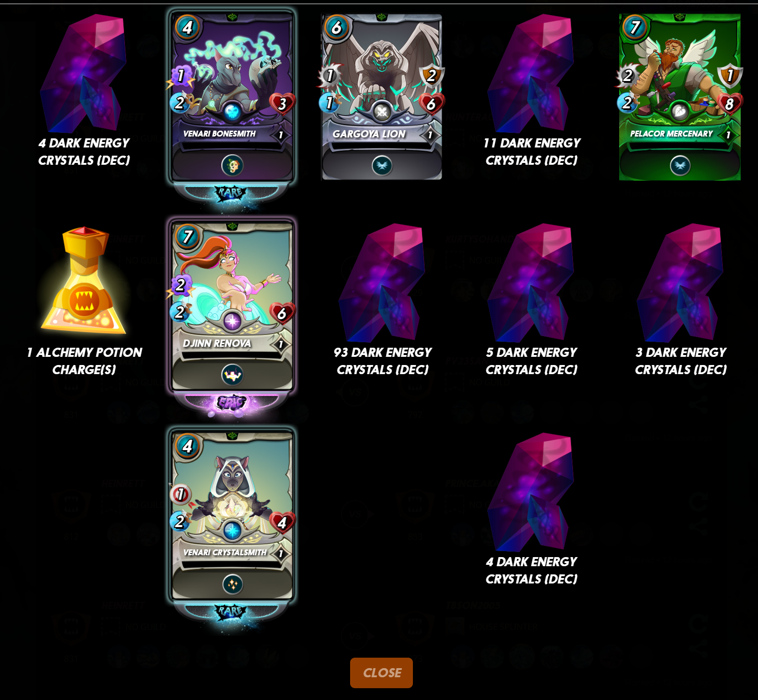Click the Epic badge under Djinn Renova
758x700 pixels.
click(x=231, y=402)
